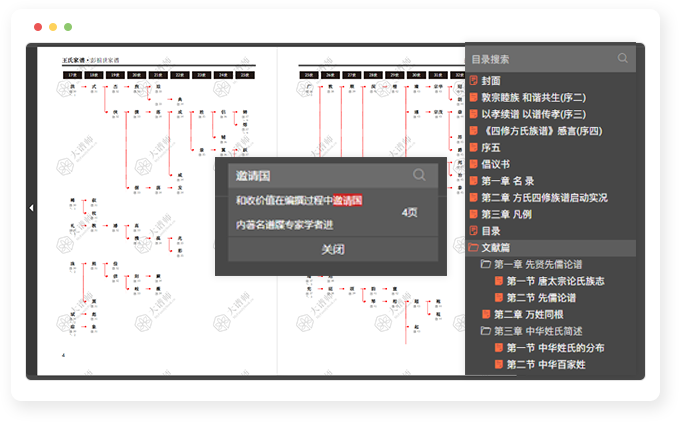This screenshot has height=422, width=679.
Task: Collapse 第一章 先贤先儒论谱 folder
Action: click(x=486, y=265)
